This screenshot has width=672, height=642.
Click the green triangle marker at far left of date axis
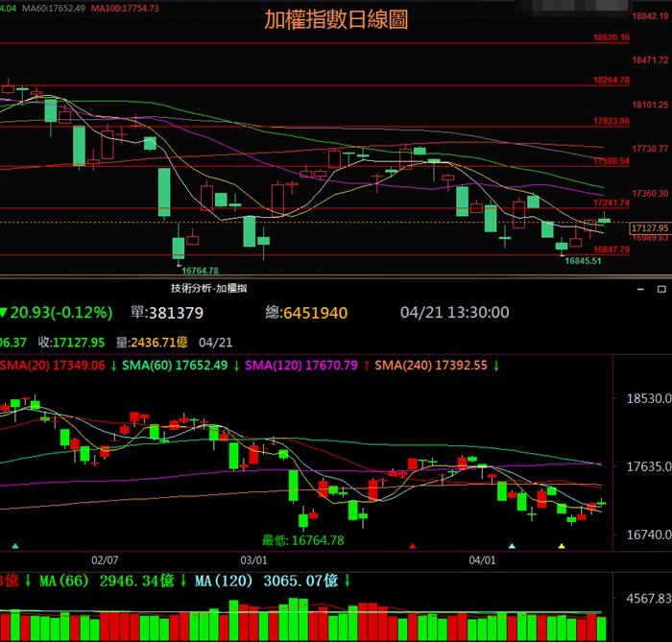tap(15, 546)
